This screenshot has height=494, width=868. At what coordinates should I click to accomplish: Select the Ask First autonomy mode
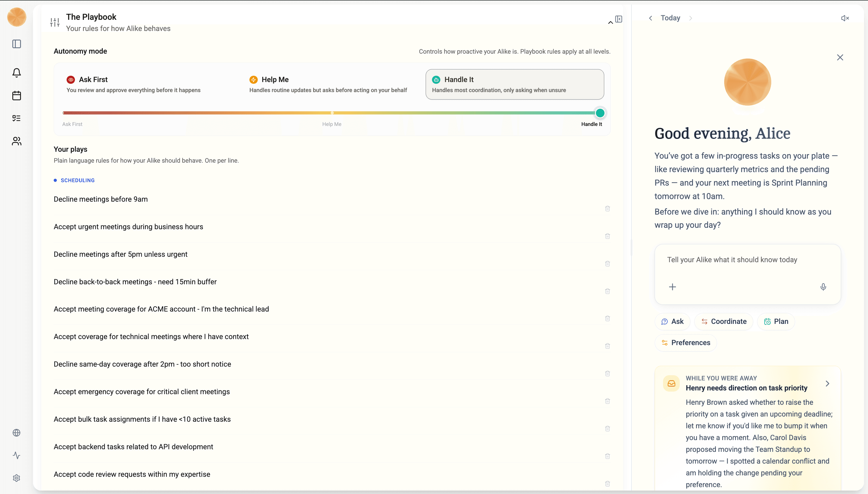(x=133, y=84)
